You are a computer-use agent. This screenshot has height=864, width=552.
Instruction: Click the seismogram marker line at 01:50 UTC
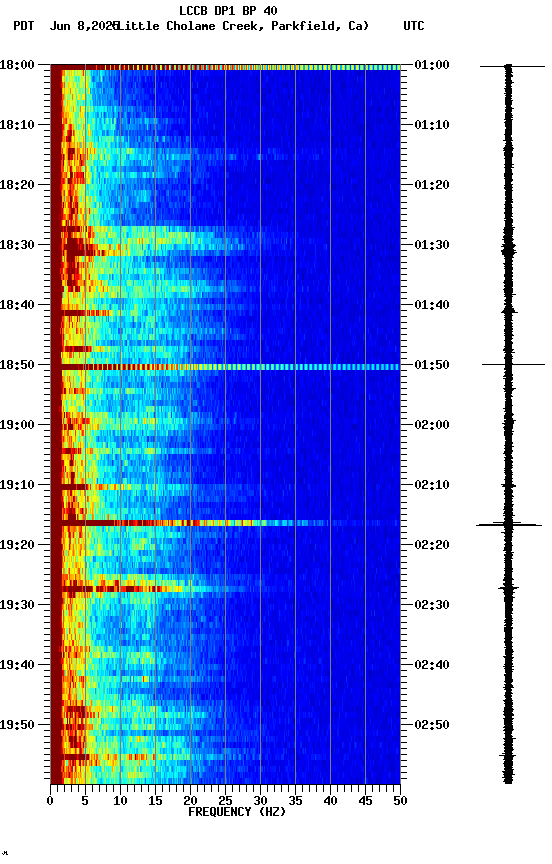tap(513, 364)
